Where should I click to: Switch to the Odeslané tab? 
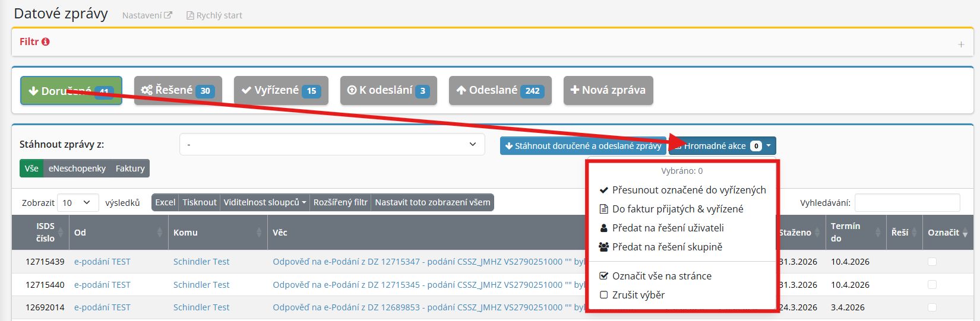(500, 90)
